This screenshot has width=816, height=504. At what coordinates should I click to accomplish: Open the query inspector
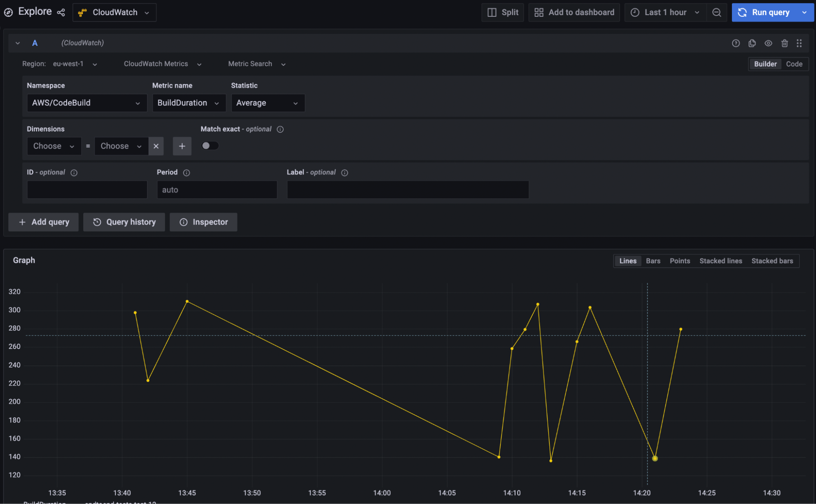coord(203,222)
